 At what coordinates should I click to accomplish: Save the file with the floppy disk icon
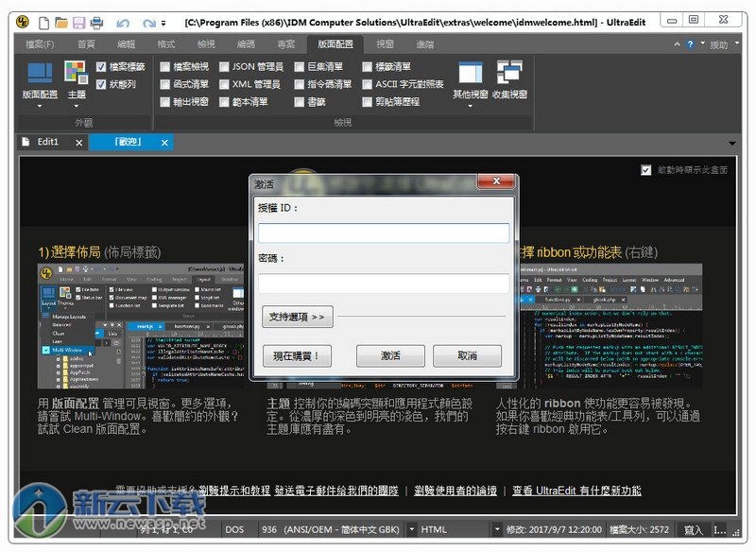(79, 23)
